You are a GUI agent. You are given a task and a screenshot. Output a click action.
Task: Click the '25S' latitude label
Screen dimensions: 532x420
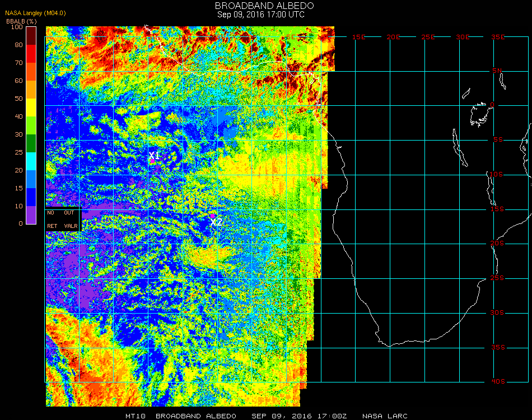click(497, 278)
